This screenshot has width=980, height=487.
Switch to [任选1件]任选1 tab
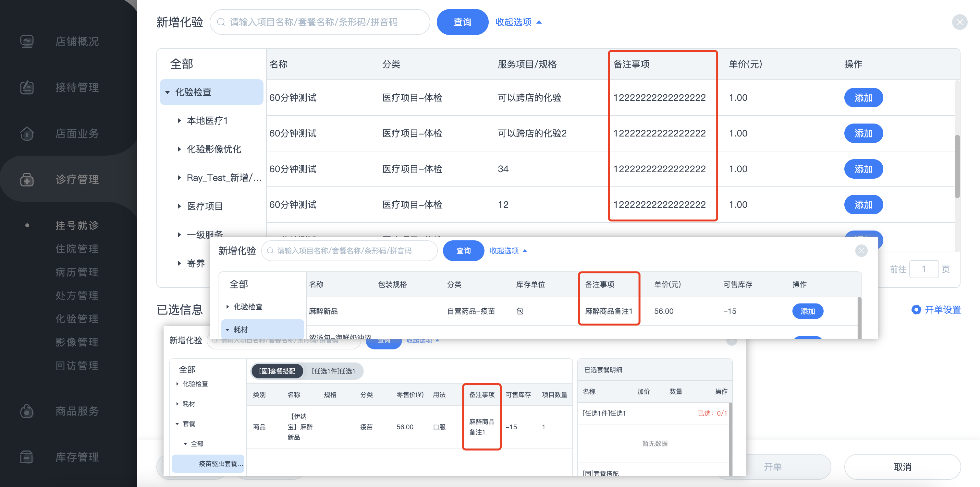pyautogui.click(x=333, y=371)
